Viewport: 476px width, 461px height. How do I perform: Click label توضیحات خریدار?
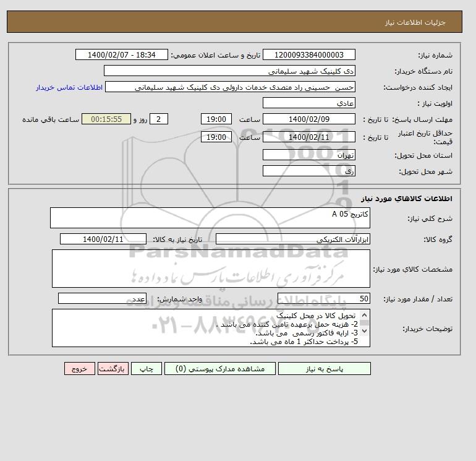tap(427, 329)
